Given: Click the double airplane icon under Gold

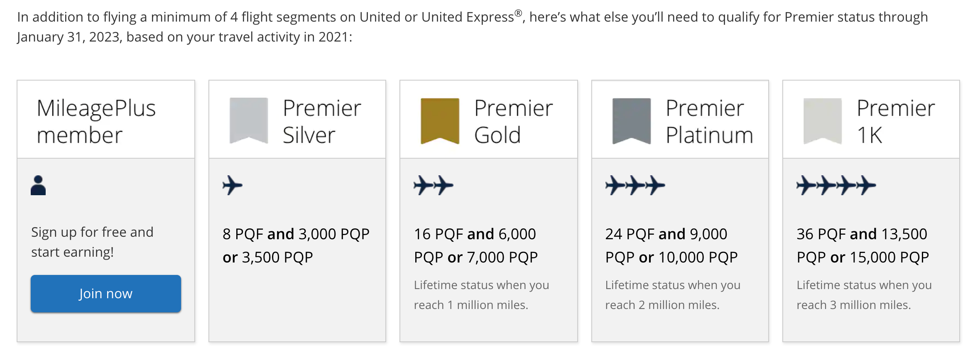Looking at the screenshot, I should (433, 185).
